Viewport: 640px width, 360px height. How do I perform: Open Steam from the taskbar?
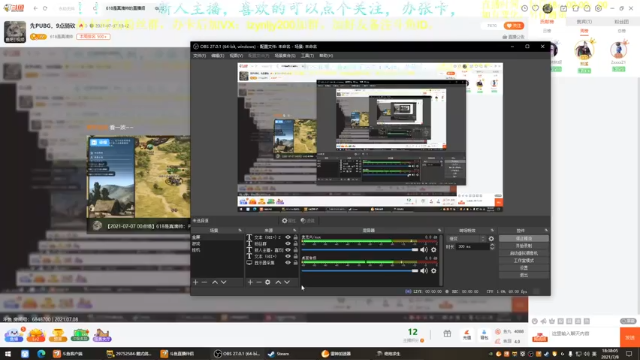[279, 354]
